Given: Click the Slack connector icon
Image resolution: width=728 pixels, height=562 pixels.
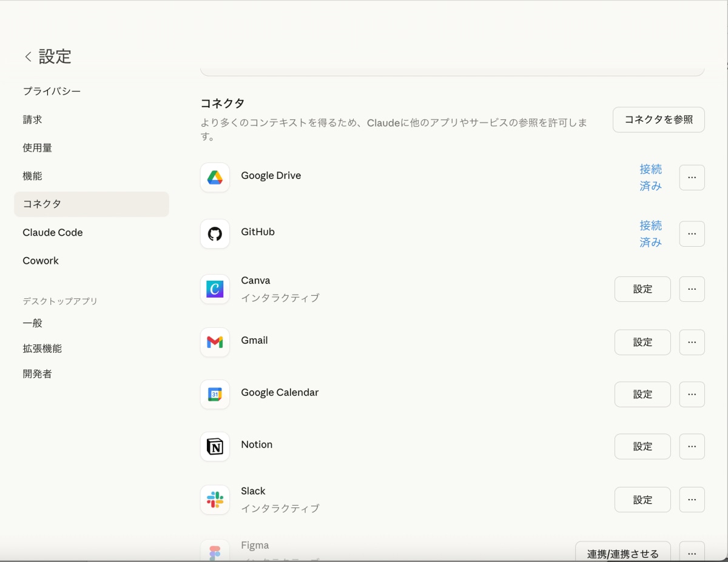Looking at the screenshot, I should point(215,500).
